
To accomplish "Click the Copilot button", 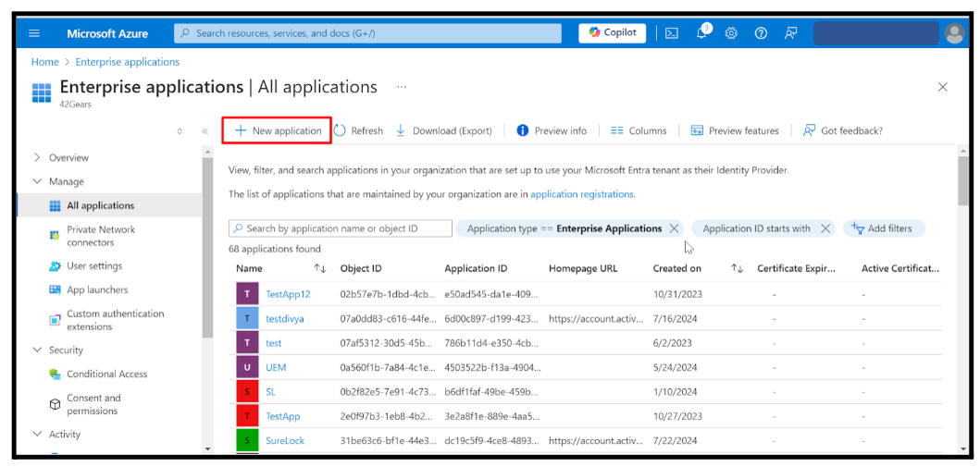I will [x=612, y=33].
